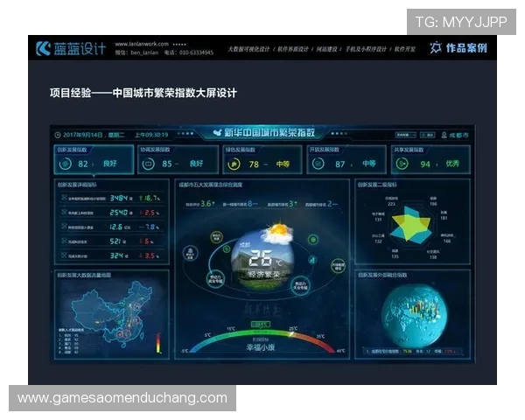525x420 pixels.
Task: Click the www.lanlanwork.com website address
Action: click(x=142, y=44)
